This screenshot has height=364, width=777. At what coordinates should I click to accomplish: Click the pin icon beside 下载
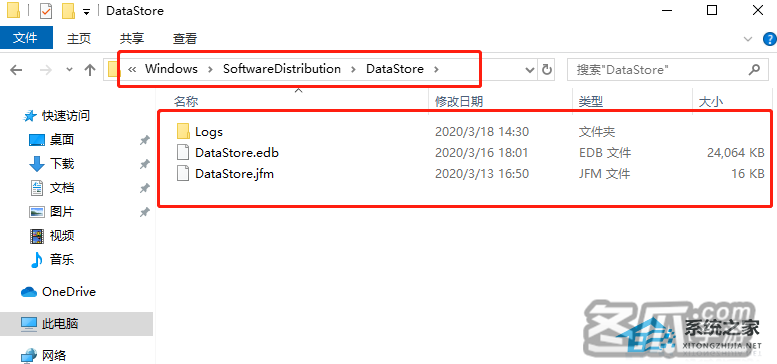[145, 164]
